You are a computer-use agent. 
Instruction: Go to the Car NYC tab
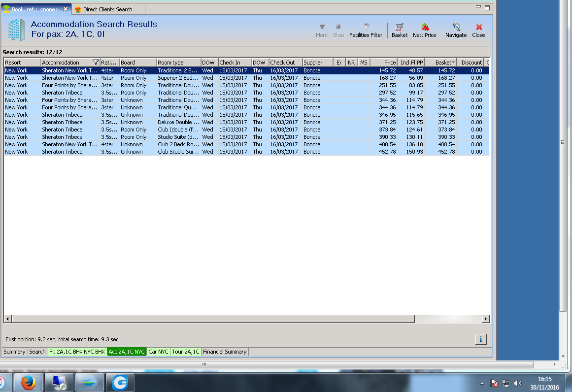[158, 352]
